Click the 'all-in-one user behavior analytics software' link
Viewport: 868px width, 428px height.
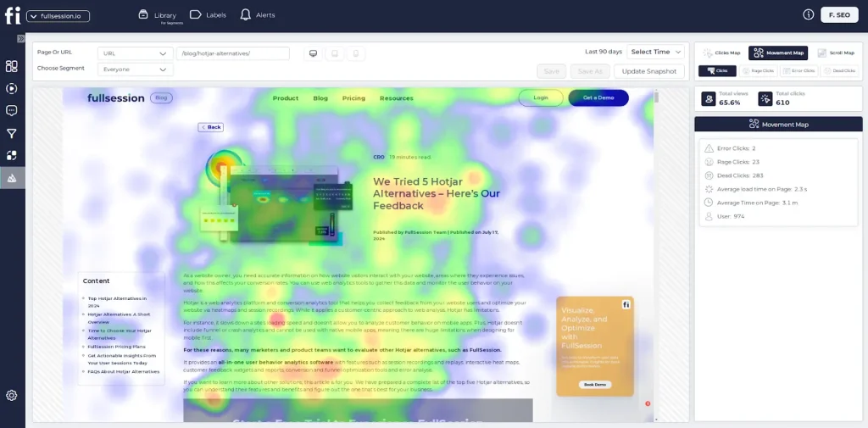[x=275, y=362]
